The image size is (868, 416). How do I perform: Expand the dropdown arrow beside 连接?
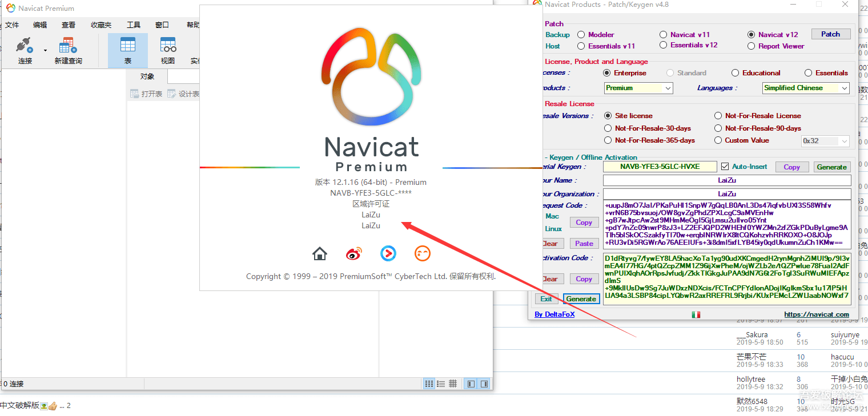tap(45, 50)
